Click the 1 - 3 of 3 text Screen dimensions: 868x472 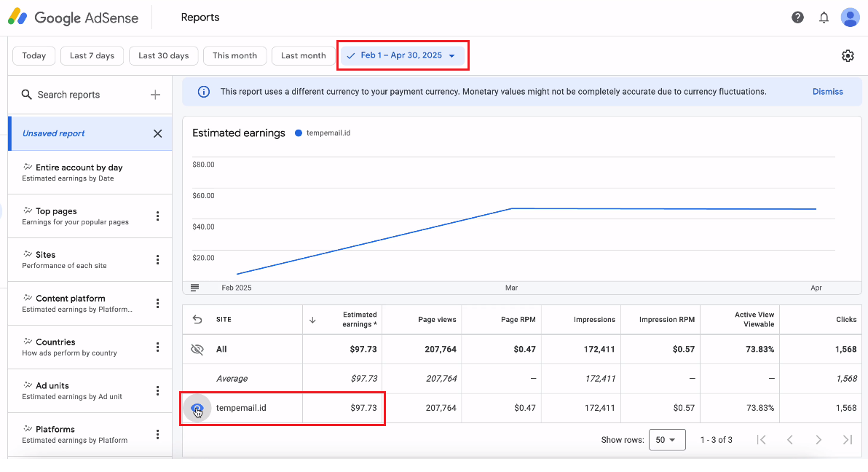coord(716,440)
